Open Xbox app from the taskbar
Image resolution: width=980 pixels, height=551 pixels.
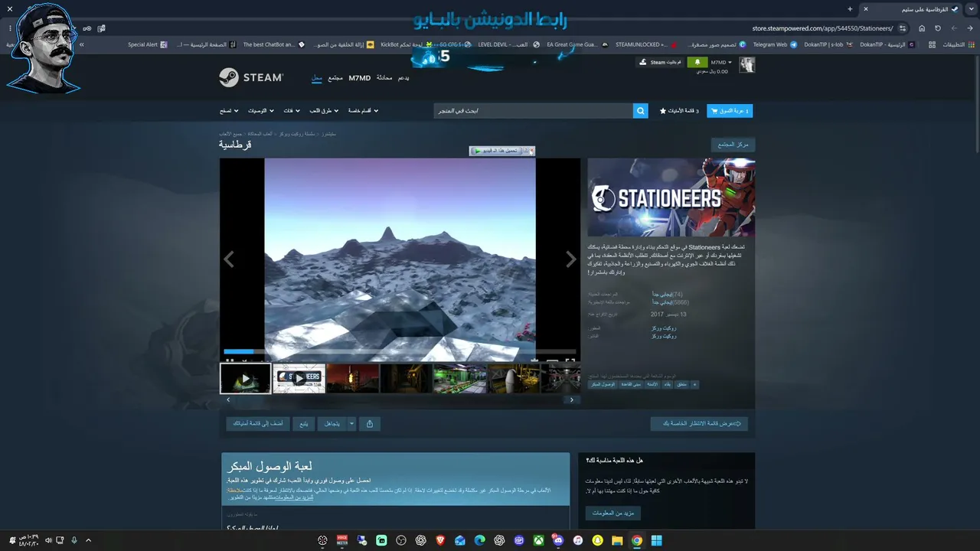coord(539,540)
